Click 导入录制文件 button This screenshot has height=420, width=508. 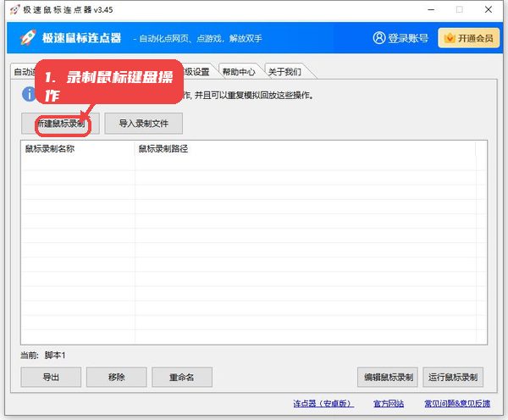(x=144, y=123)
